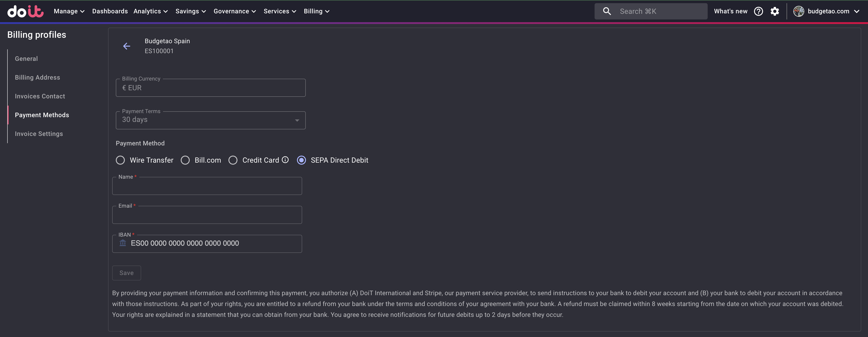
Task: Open the What's new link
Action: tap(730, 11)
